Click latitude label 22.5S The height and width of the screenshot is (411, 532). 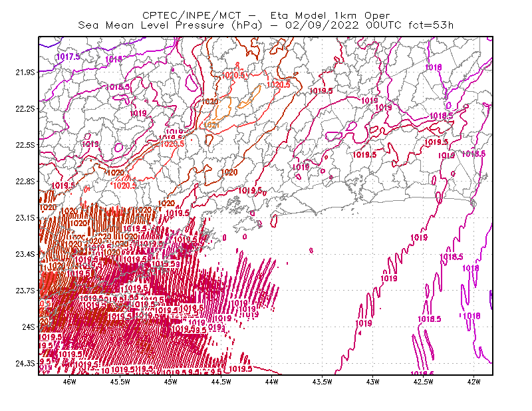pyautogui.click(x=25, y=145)
